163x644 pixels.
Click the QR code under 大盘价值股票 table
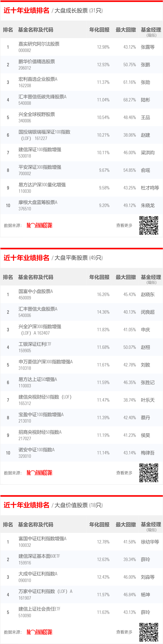click(149, 632)
